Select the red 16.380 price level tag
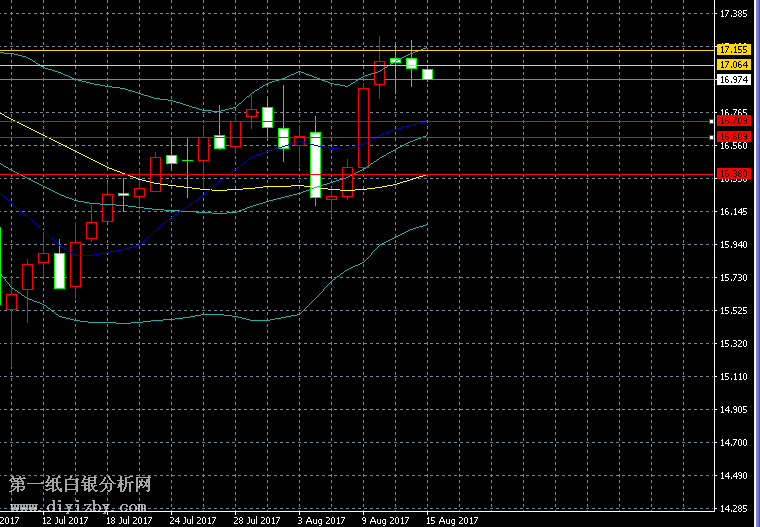 click(x=733, y=174)
